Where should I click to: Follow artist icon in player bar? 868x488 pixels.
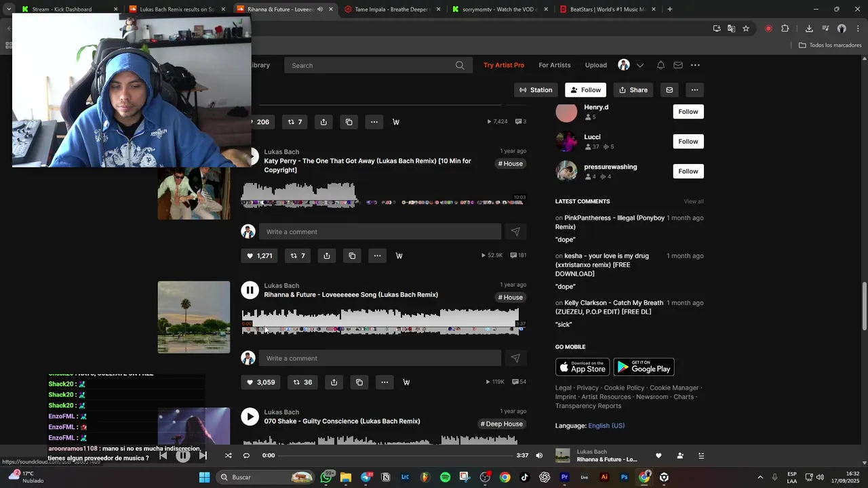click(x=680, y=455)
